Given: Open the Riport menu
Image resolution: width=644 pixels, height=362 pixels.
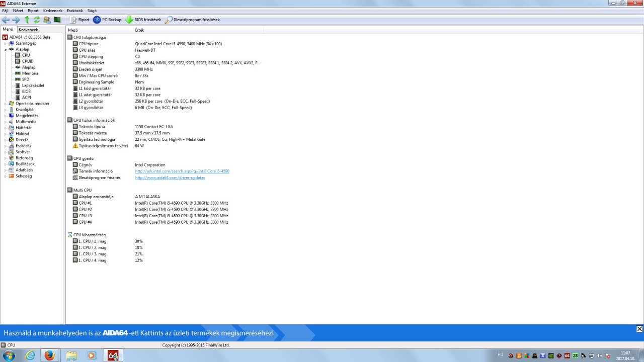Looking at the screenshot, I should click(33, 11).
